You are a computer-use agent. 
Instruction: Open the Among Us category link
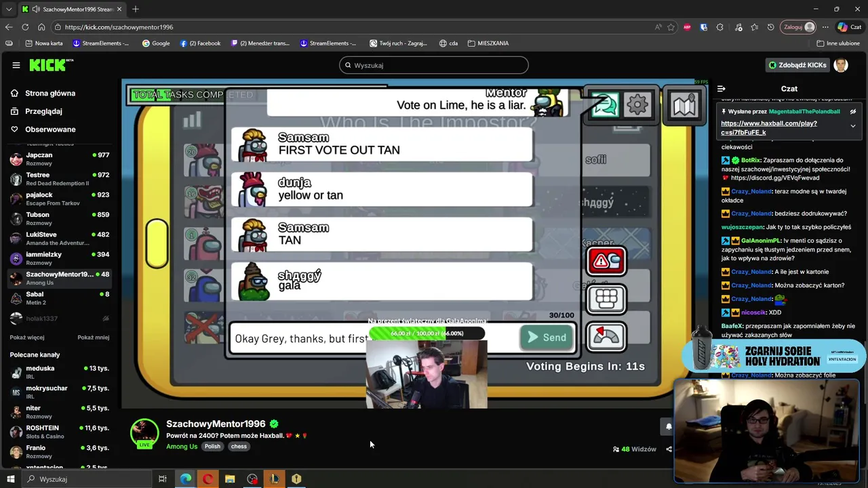click(182, 447)
